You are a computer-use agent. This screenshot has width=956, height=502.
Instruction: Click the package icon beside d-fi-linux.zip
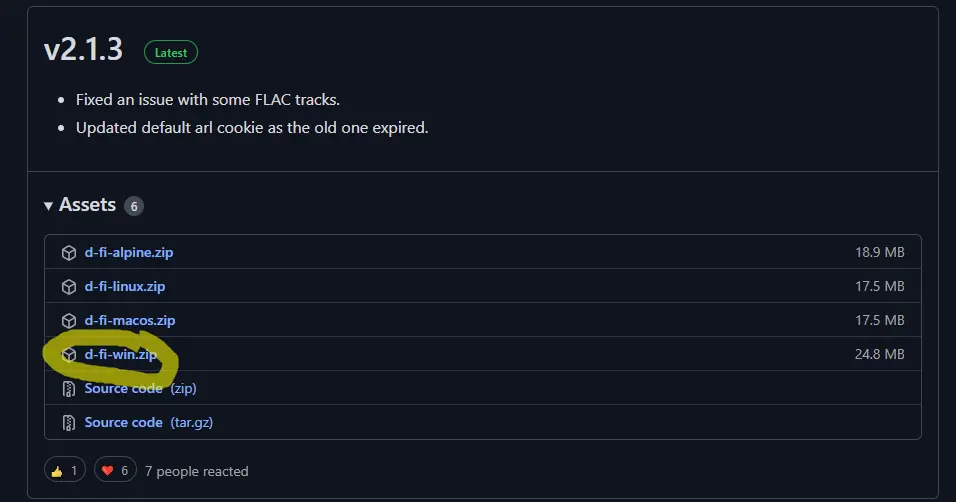[x=69, y=287]
